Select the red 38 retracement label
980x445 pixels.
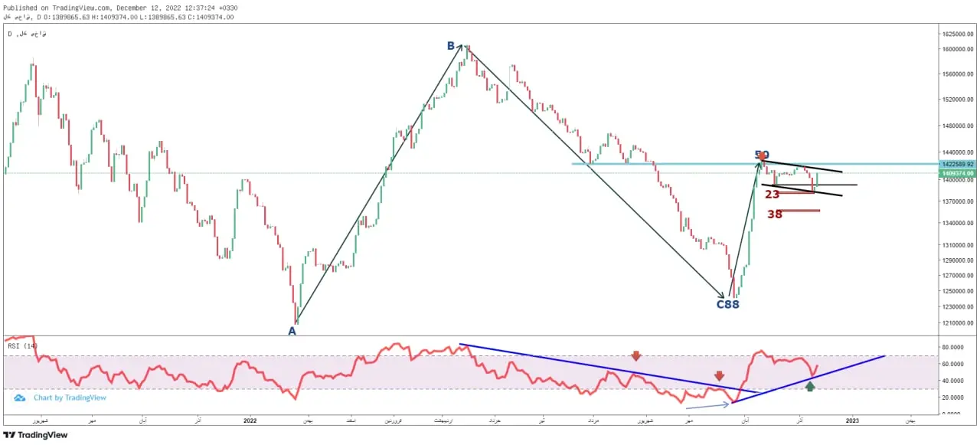click(x=775, y=214)
